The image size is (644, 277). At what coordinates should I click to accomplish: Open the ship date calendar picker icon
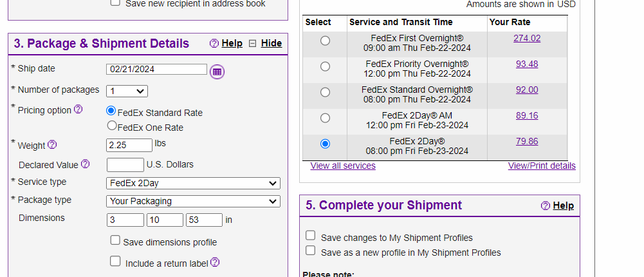pos(217,72)
